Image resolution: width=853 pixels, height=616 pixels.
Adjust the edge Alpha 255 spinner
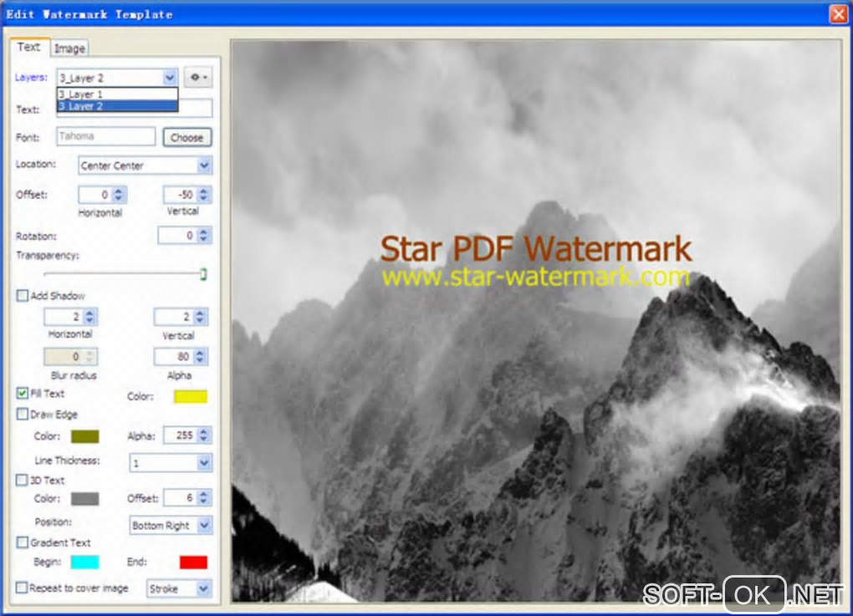pyautogui.click(x=203, y=435)
